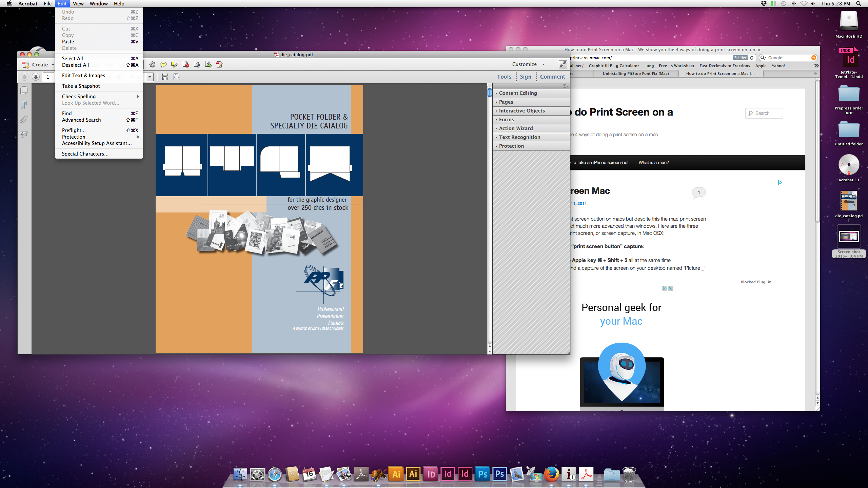Choose Edit Text & Images
The image size is (868, 488).
pos(99,76)
